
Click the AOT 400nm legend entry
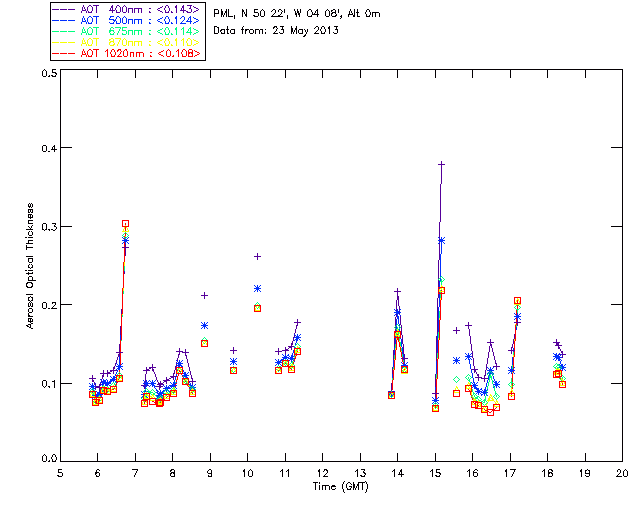click(x=127, y=9)
